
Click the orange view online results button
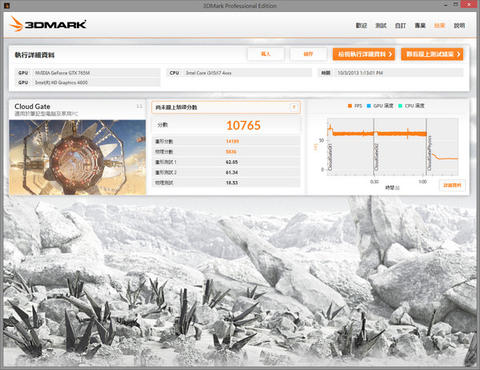click(432, 54)
